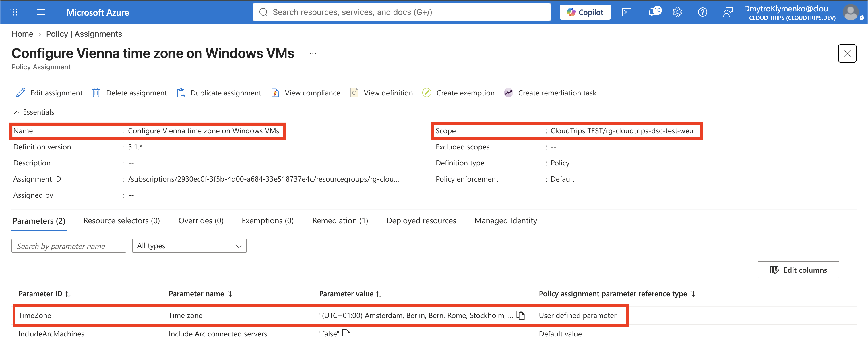Open the feedback person icon
The image size is (868, 358).
point(728,12)
